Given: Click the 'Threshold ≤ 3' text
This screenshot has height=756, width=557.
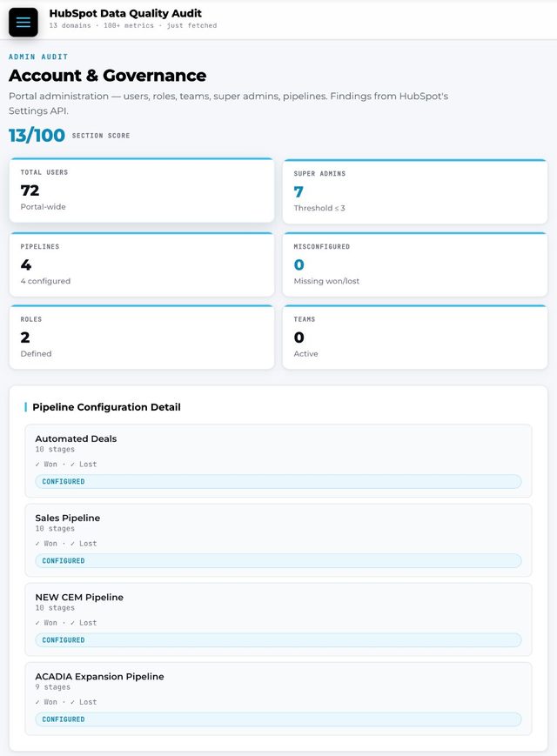Looking at the screenshot, I should 319,208.
